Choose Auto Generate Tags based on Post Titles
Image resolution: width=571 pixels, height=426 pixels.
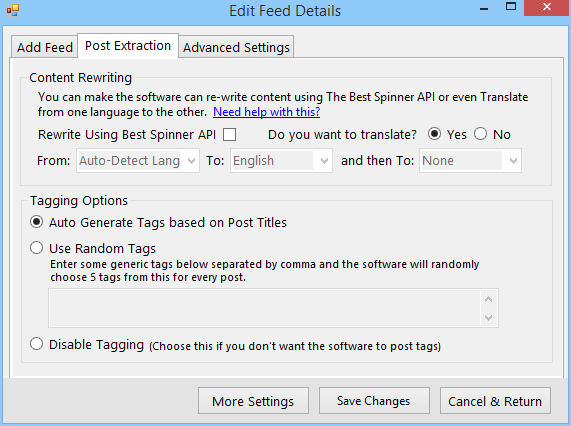click(x=36, y=222)
